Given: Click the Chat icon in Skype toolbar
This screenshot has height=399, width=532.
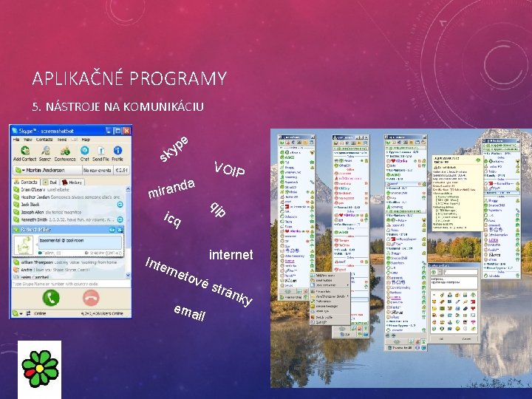Looking at the screenshot, I should [x=84, y=154].
